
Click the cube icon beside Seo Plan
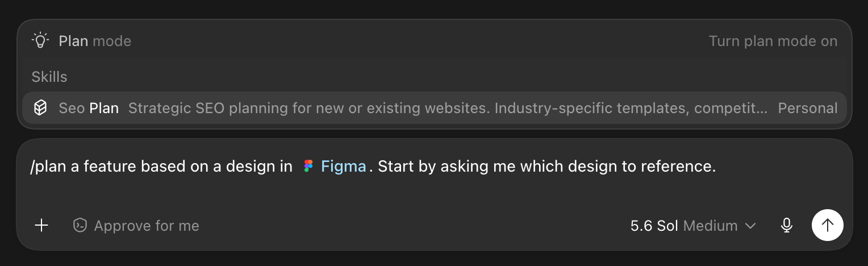(40, 108)
